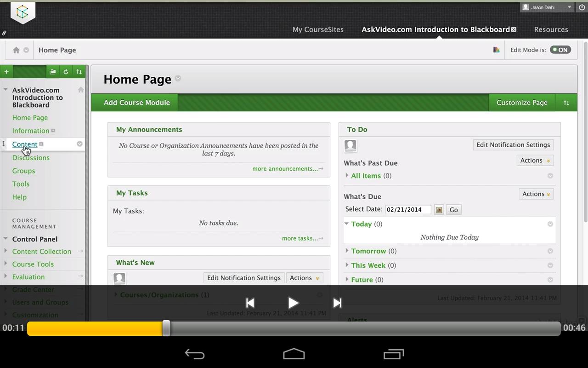The height and width of the screenshot is (368, 588).
Task: Collapse the Today section
Action: pyautogui.click(x=347, y=224)
